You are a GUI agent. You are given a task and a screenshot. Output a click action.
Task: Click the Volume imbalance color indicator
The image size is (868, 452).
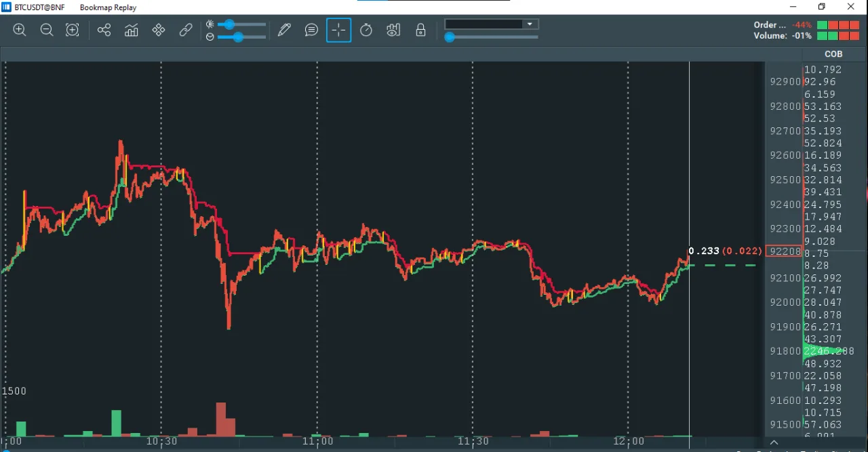pos(839,36)
